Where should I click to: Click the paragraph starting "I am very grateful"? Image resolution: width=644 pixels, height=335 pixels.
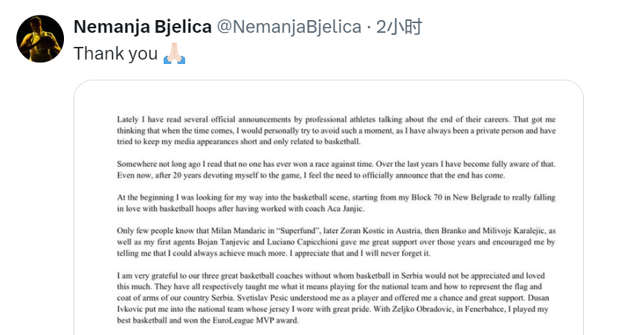pos(333,298)
